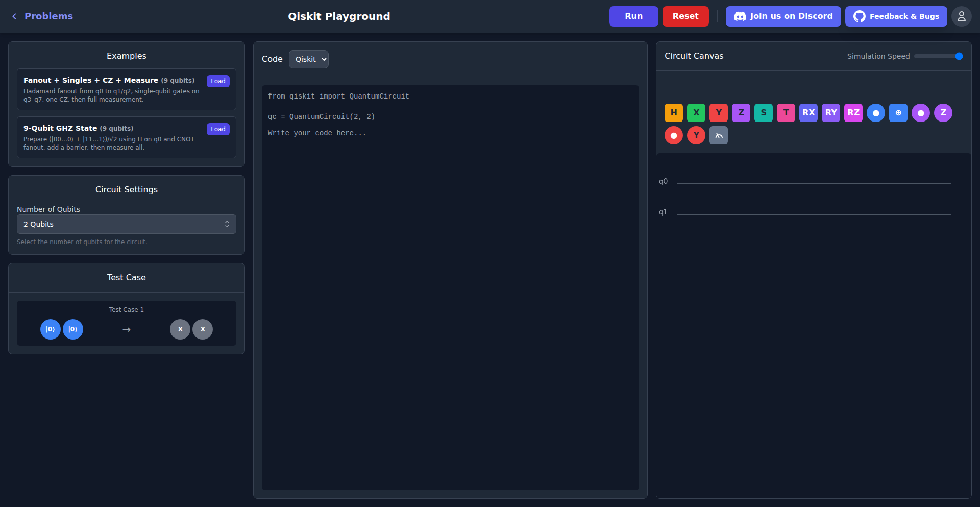The width and height of the screenshot is (980, 507).
Task: Click the 'Write your code here...' placeholder line
Action: (x=317, y=133)
